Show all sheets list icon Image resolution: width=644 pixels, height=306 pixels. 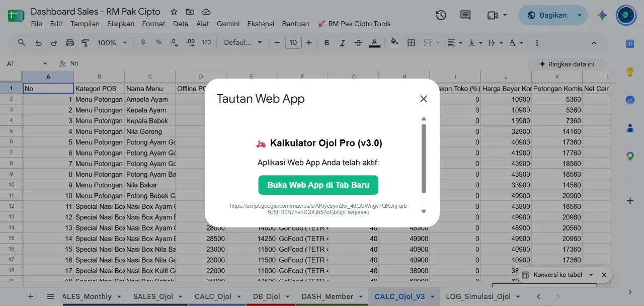[x=50, y=296]
